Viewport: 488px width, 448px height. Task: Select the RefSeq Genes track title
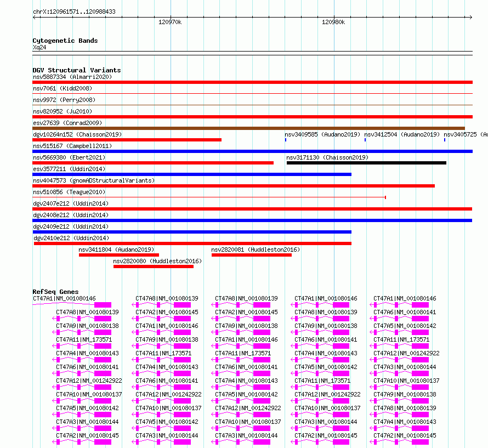pyautogui.click(x=55, y=292)
